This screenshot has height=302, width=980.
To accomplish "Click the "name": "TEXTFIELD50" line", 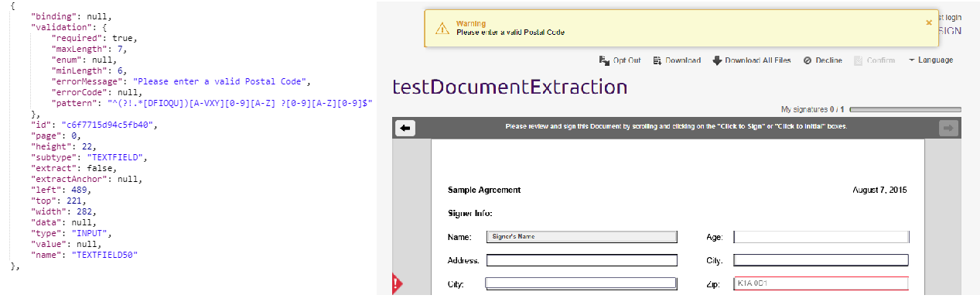I will tap(84, 254).
